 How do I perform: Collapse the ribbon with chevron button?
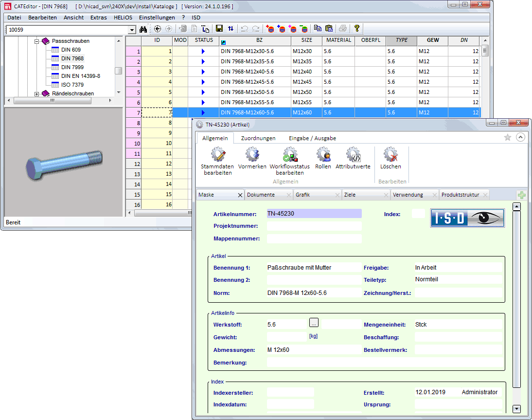520,138
